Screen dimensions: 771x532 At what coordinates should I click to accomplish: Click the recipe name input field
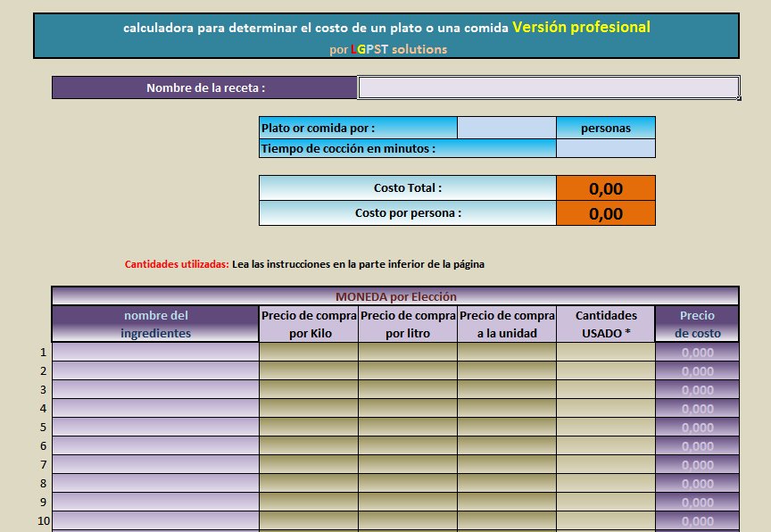coord(548,87)
